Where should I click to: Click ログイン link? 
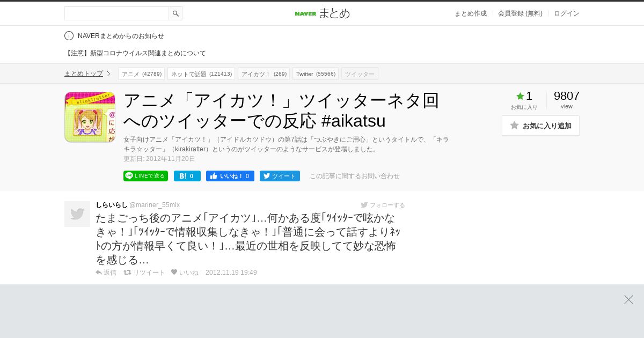click(x=567, y=13)
